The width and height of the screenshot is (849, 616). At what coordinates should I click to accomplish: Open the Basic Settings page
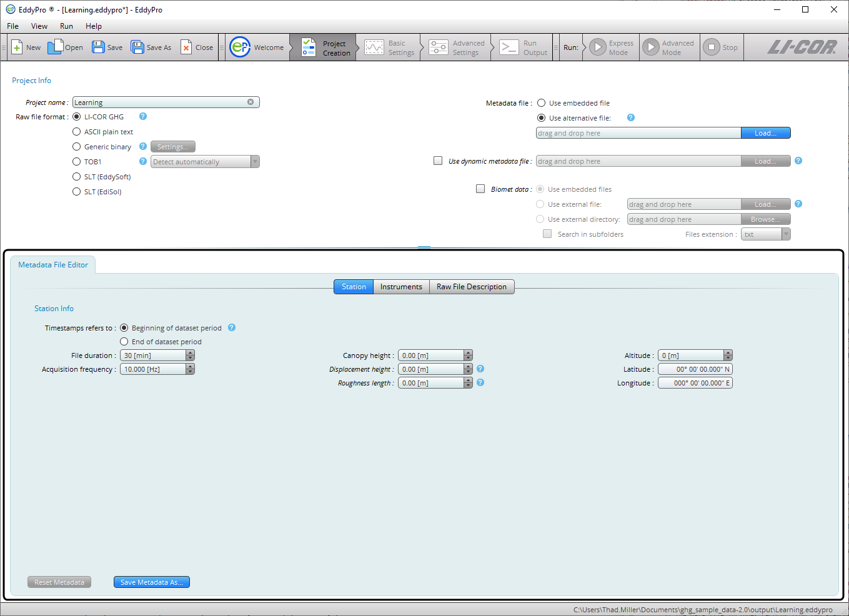click(390, 47)
